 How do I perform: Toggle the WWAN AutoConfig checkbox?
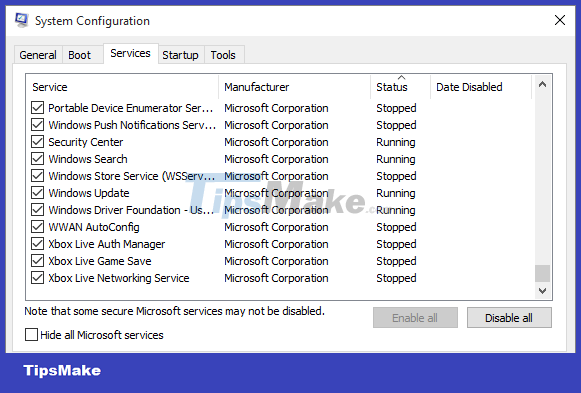pyautogui.click(x=37, y=227)
